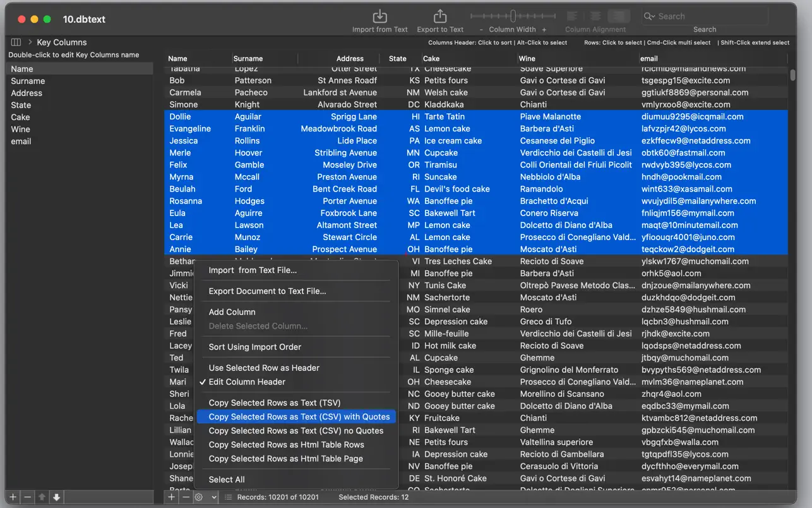Open the dropdown arrow beside the gear
812x508 pixels.
[214, 497]
